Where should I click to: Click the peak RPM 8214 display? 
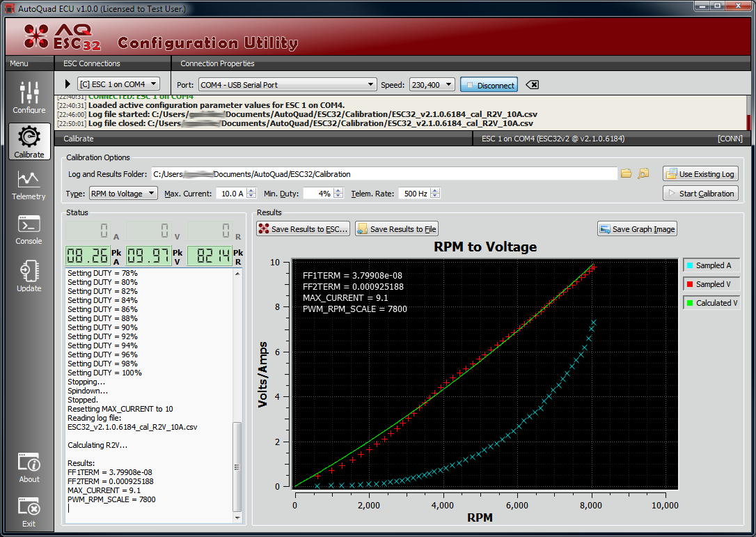coord(210,255)
